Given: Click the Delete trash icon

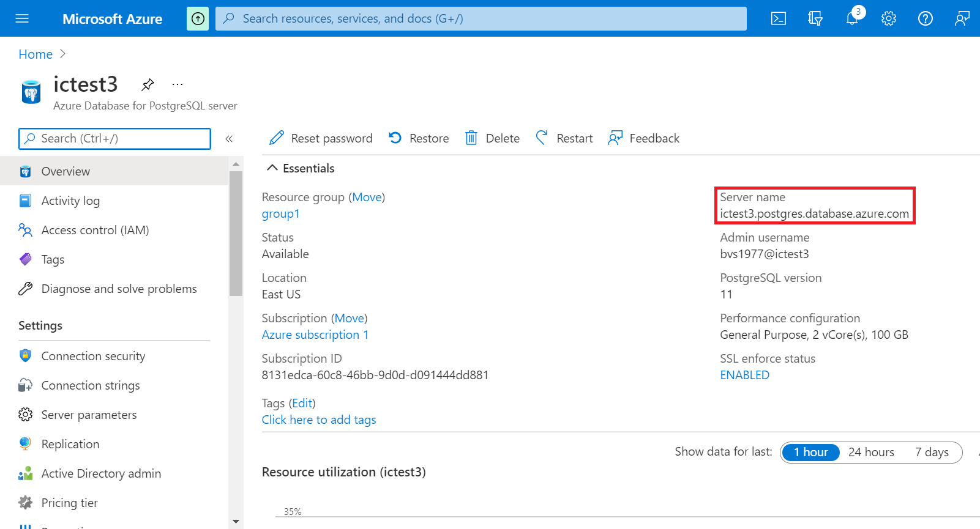Looking at the screenshot, I should (471, 138).
